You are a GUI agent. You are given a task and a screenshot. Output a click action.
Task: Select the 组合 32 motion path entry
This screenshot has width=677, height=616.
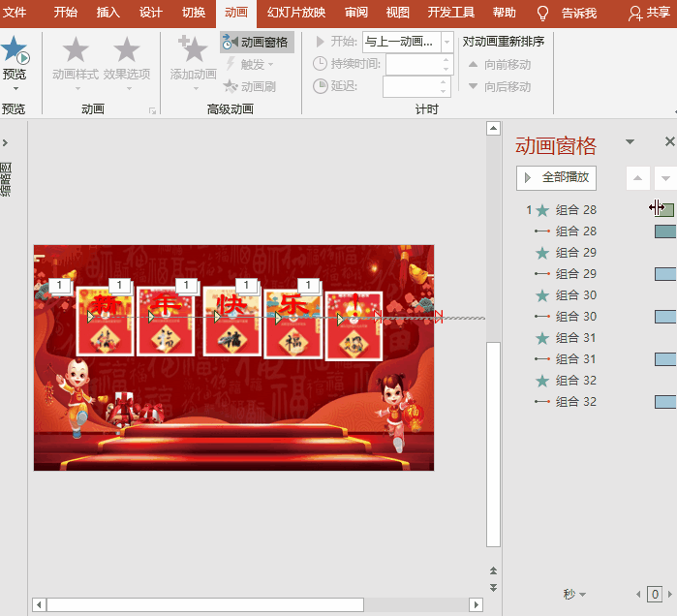point(566,402)
